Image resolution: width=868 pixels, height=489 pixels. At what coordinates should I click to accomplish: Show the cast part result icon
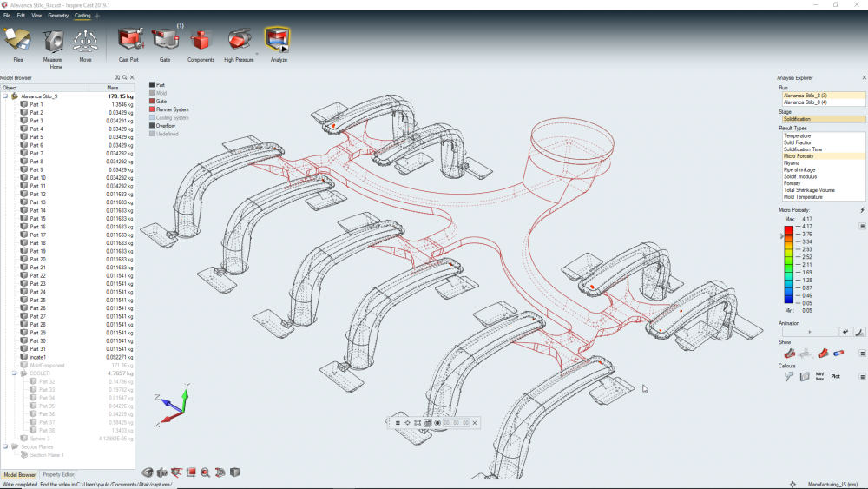(x=789, y=353)
